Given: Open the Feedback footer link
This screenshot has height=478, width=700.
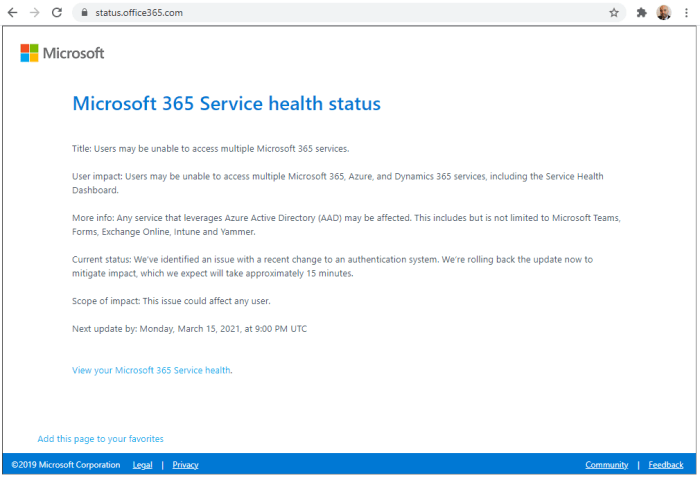Looking at the screenshot, I should click(666, 465).
